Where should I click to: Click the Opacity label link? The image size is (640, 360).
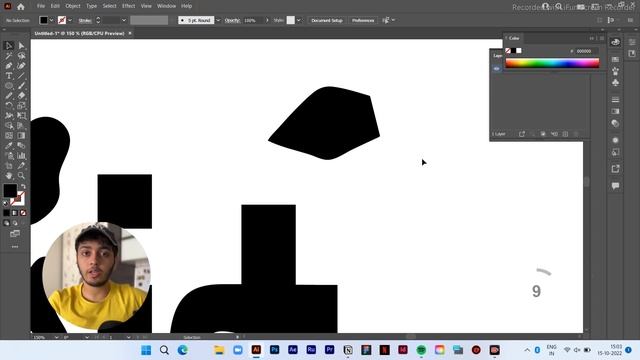point(232,20)
